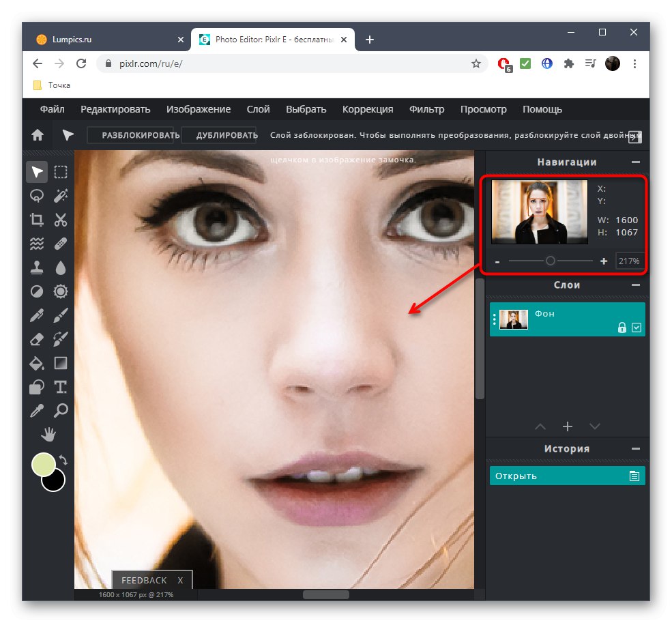Viewport: 672px width, 623px height.
Task: Select the Liquify waves tool
Action: pos(37,244)
